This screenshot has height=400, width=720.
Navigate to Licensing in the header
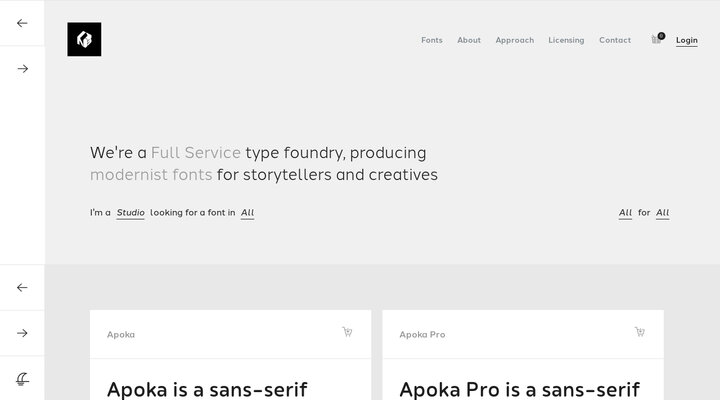[566, 41]
